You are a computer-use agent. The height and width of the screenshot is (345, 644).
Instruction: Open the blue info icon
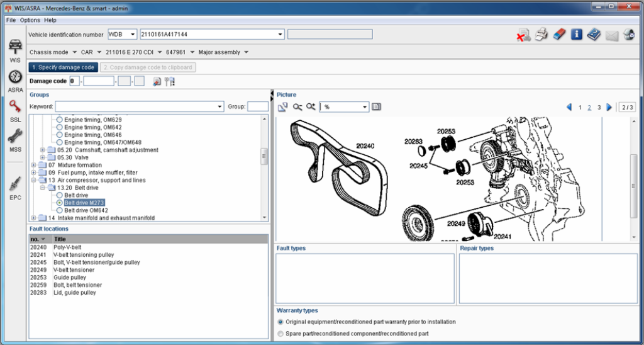click(x=577, y=34)
